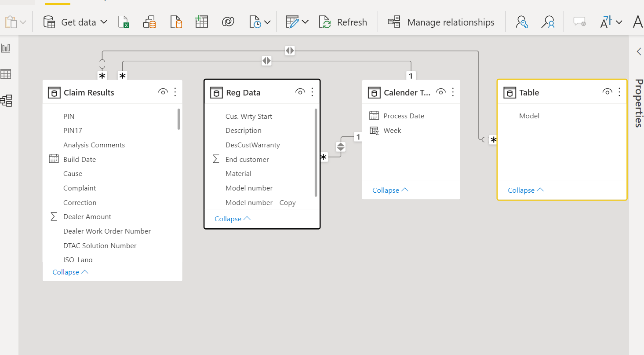Connect to SQL Server icon

176,22
